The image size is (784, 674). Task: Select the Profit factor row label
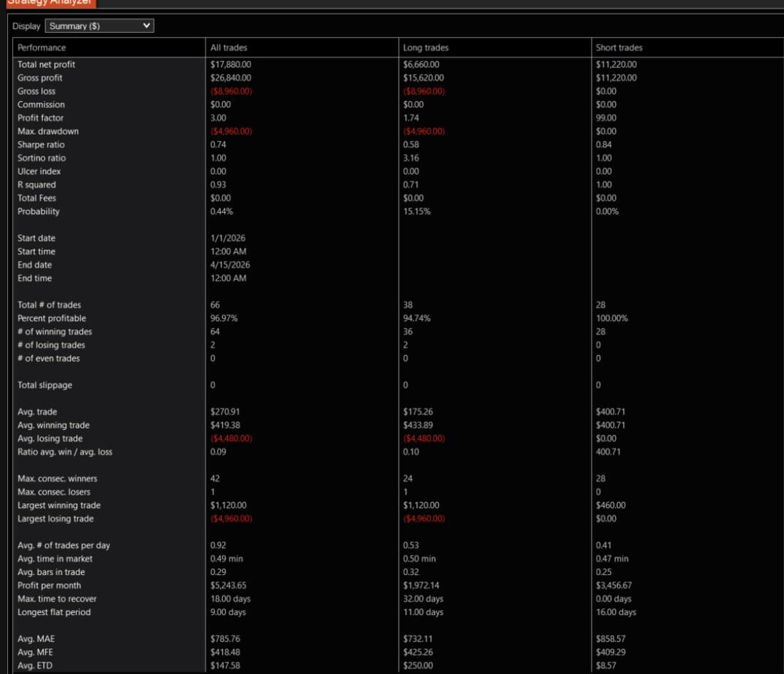pyautogui.click(x=41, y=118)
